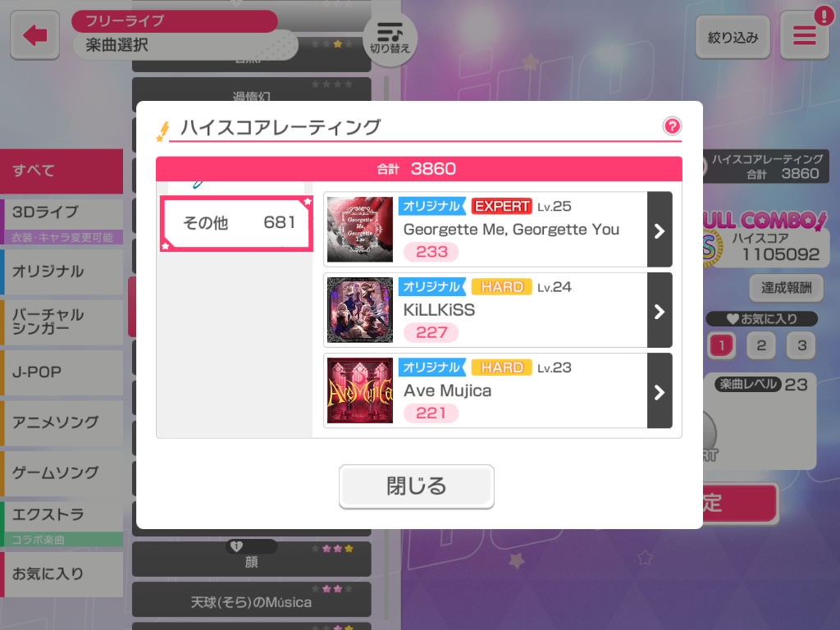This screenshot has height=630, width=840.
Task: Click the lightning rating icon beside title
Action: 163,131
